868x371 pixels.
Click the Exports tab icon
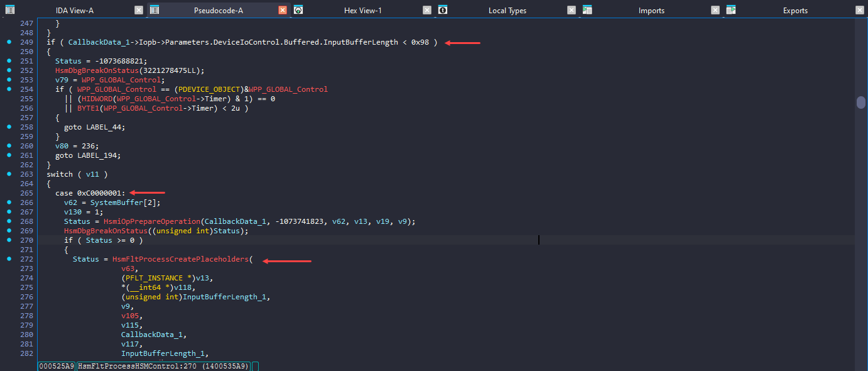[x=731, y=10]
